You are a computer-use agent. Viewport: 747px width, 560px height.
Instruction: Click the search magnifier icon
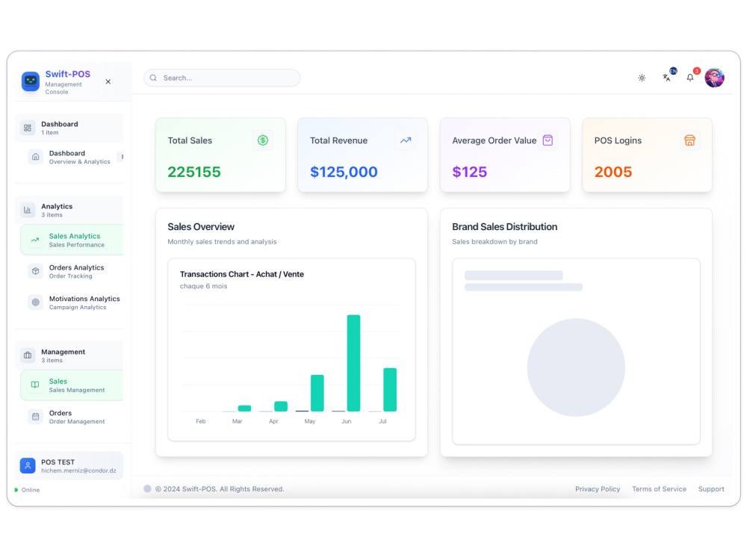[x=153, y=78]
